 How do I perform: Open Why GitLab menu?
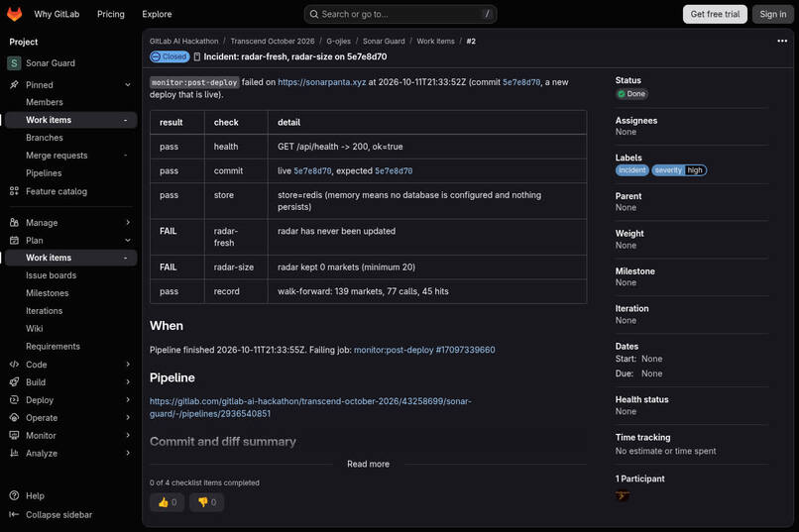(57, 14)
